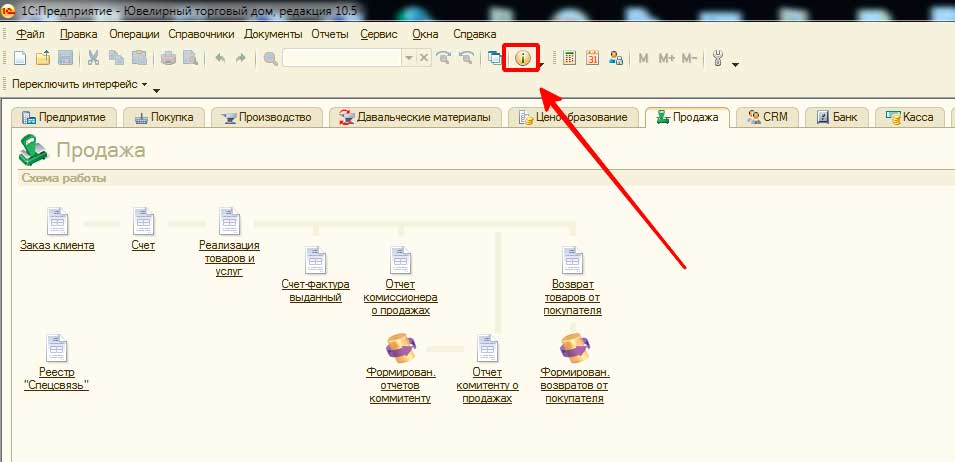Click into the toolbar search field
The width and height of the screenshot is (955, 462).
[342, 58]
